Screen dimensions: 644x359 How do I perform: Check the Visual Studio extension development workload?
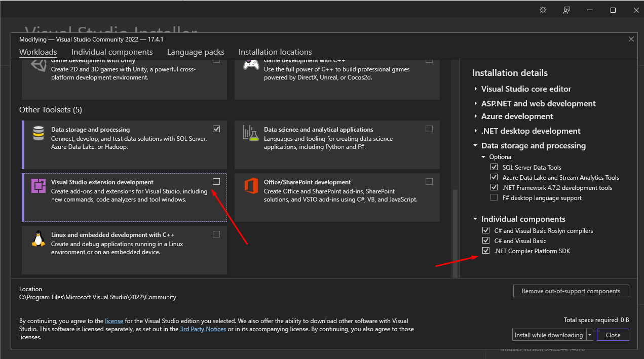pos(216,181)
